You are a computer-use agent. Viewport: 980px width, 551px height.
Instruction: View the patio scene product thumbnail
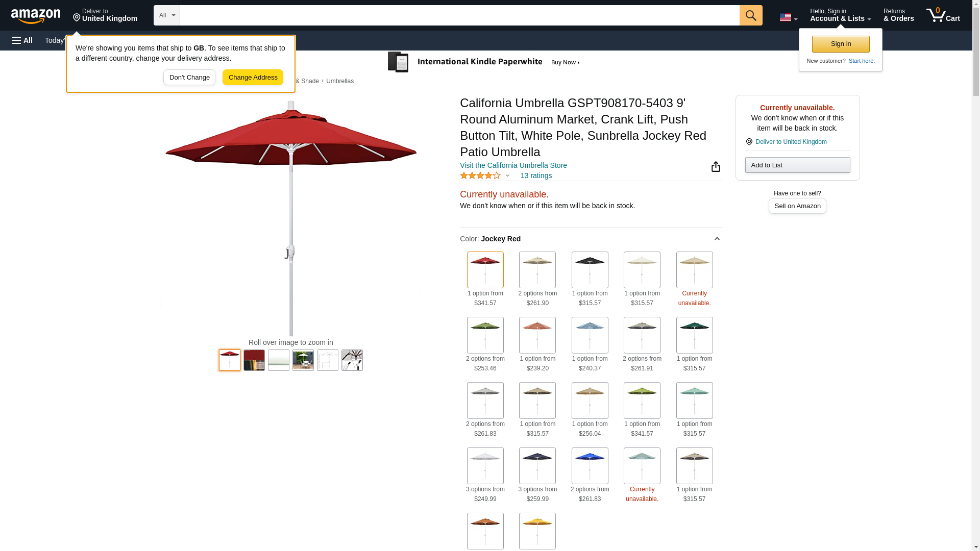303,360
